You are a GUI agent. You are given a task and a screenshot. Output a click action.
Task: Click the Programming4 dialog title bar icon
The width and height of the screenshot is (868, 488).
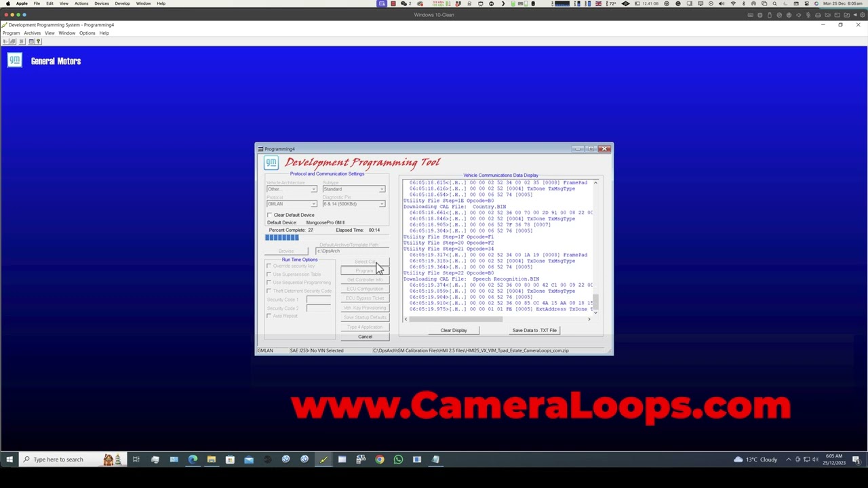[260, 149]
